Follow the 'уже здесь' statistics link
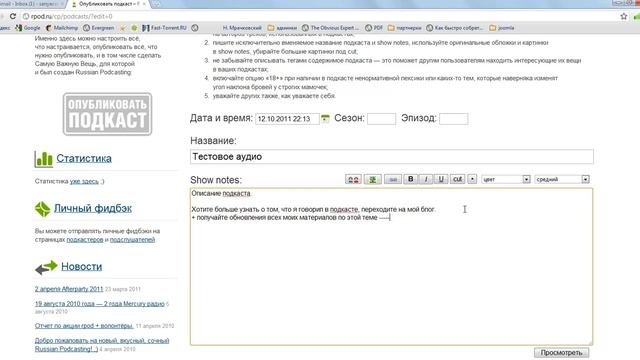The image size is (640, 360). coord(84,181)
